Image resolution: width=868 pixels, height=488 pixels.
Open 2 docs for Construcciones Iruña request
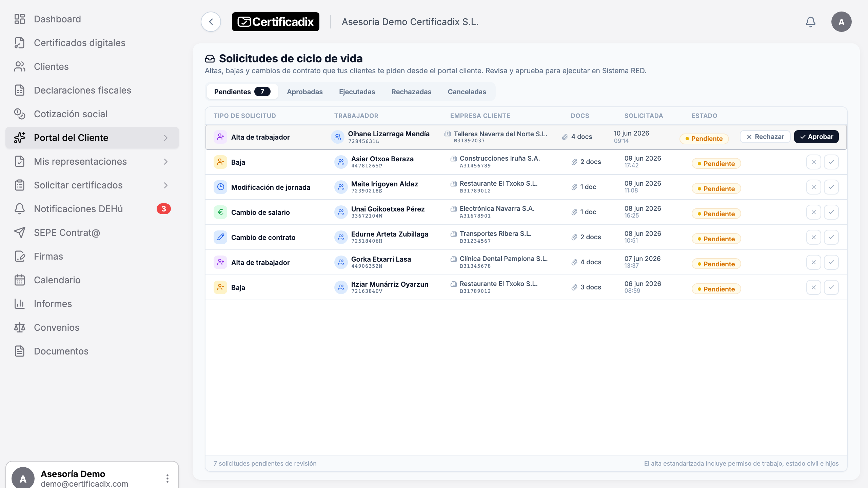tap(586, 162)
